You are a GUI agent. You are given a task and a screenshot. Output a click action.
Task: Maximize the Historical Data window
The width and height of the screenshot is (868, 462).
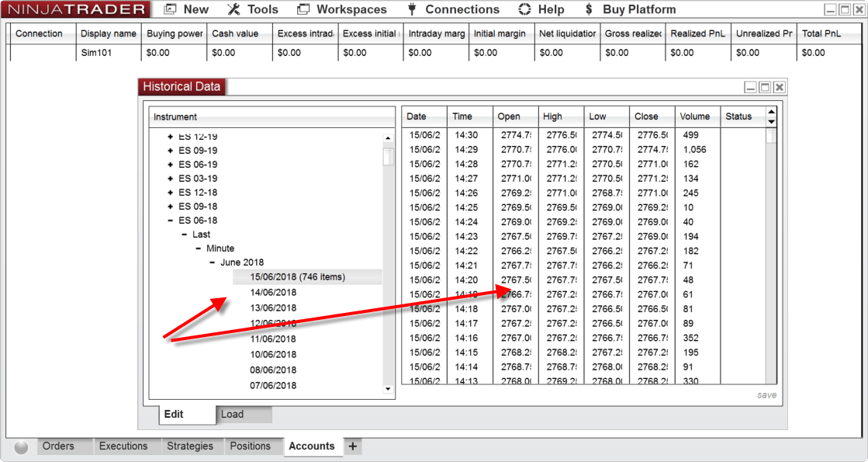(765, 87)
